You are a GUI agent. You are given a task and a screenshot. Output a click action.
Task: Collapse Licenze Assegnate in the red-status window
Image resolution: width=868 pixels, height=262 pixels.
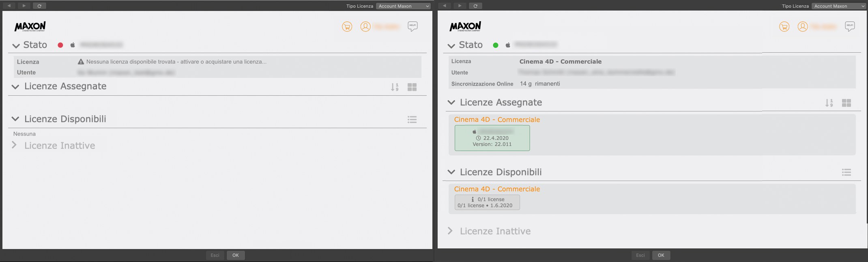[x=15, y=86]
